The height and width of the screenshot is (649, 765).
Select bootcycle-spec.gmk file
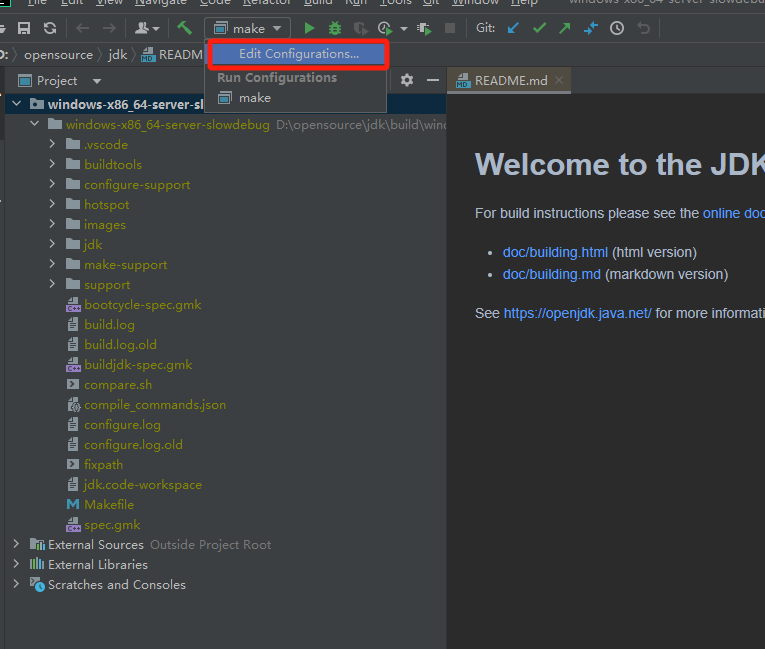click(142, 305)
